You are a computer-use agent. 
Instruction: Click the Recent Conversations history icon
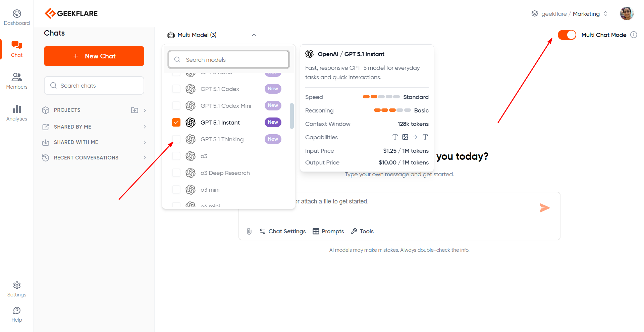click(x=46, y=158)
